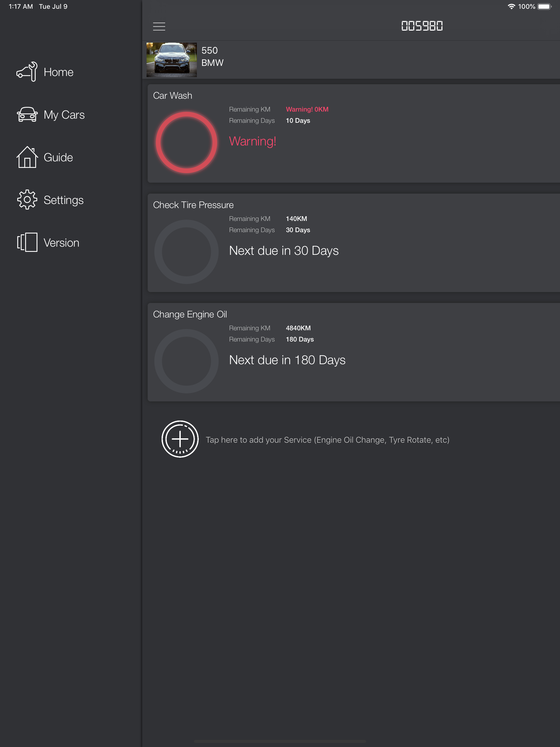Toggle the hamburger menu button

click(x=159, y=26)
